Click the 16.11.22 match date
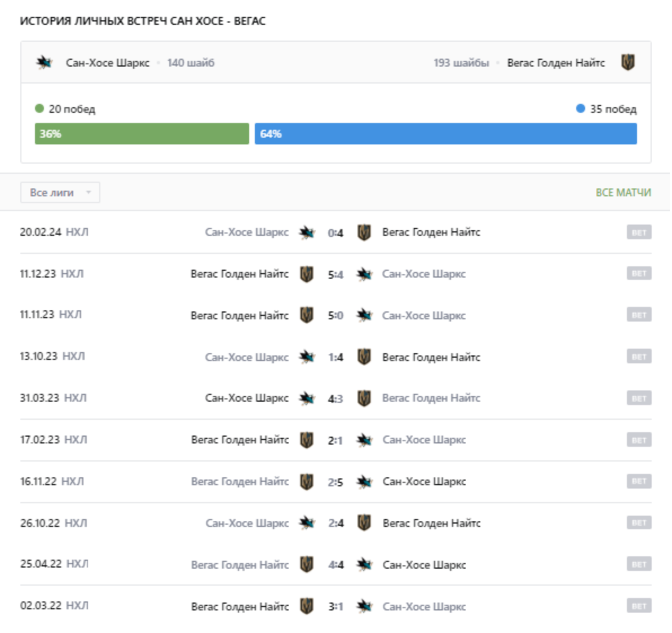672x633 pixels. (38, 482)
